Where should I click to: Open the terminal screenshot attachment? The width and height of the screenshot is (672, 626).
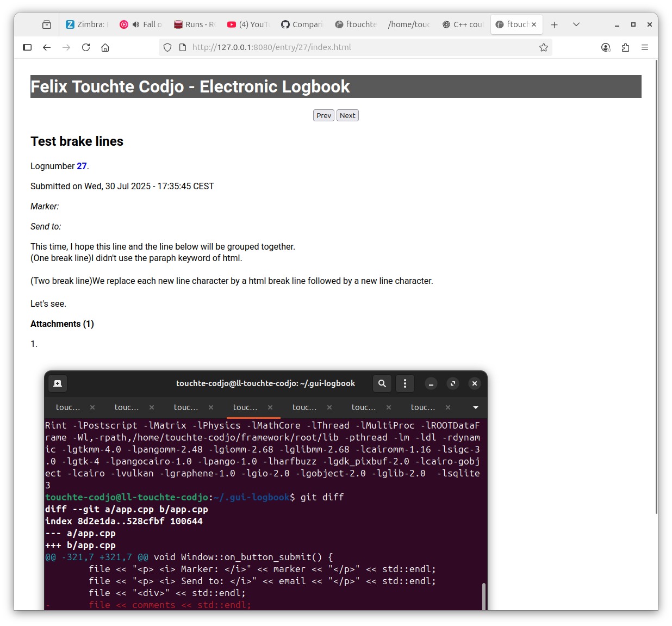point(266,490)
